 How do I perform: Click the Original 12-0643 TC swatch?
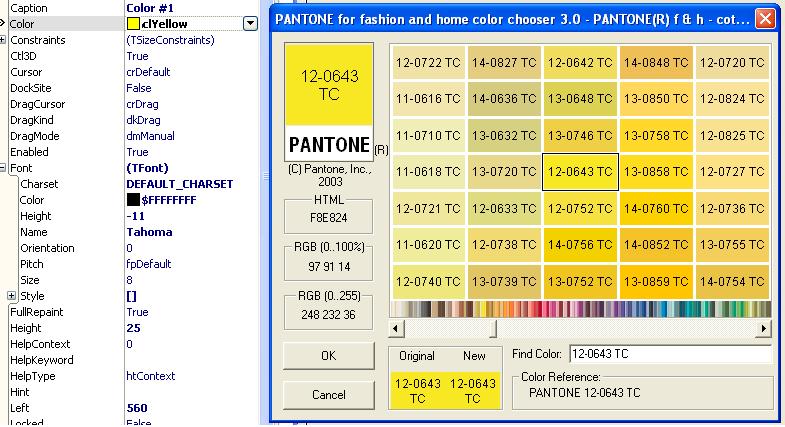(x=417, y=390)
